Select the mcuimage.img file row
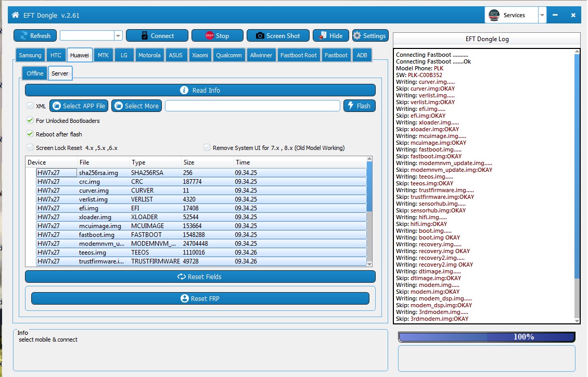 click(201, 226)
